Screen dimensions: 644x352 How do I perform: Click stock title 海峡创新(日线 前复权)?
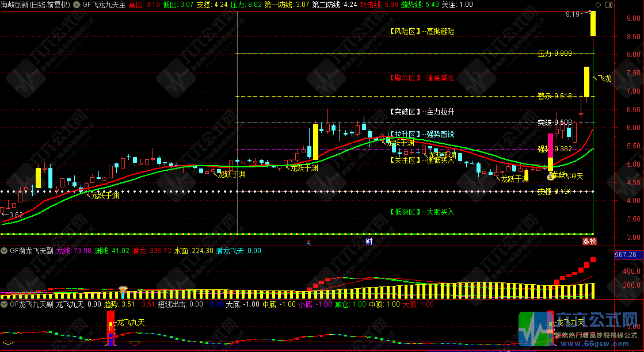pos(36,5)
